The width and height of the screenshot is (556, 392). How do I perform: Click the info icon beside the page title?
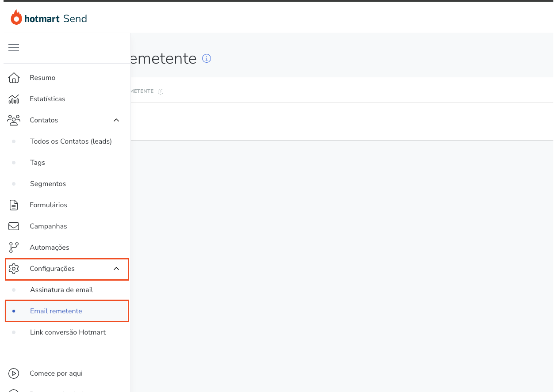coord(207,58)
